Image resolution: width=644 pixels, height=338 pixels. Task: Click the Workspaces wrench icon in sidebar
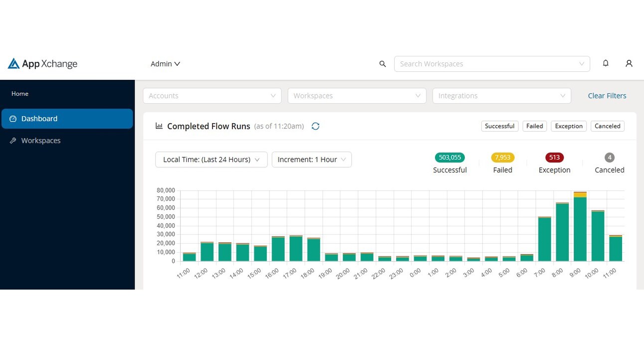pyautogui.click(x=13, y=141)
